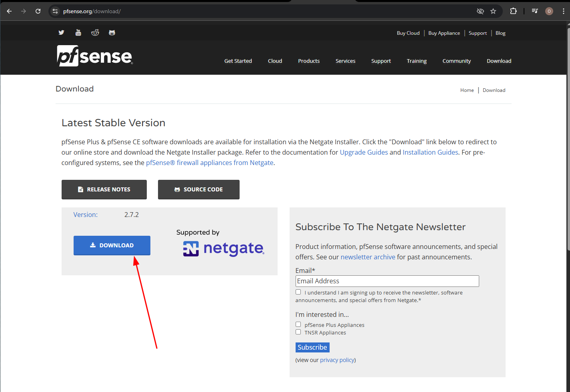Click the address bar URL text
The image size is (570, 392).
click(92, 11)
